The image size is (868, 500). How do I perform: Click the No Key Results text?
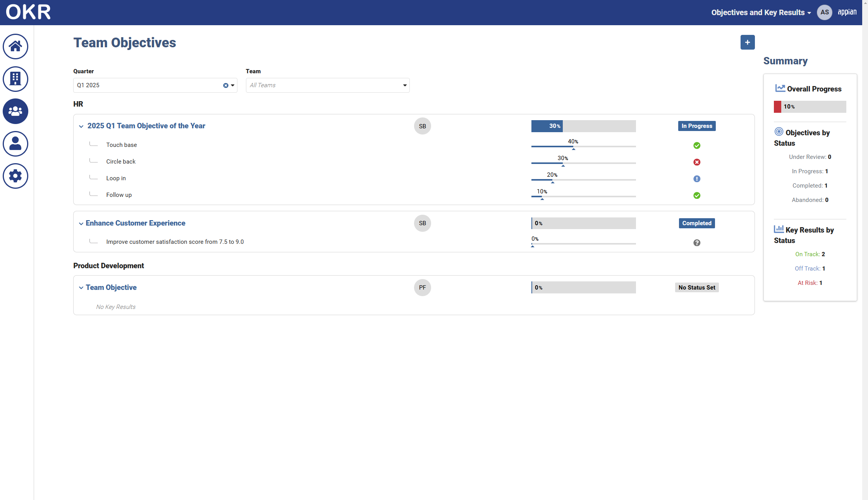[116, 307]
